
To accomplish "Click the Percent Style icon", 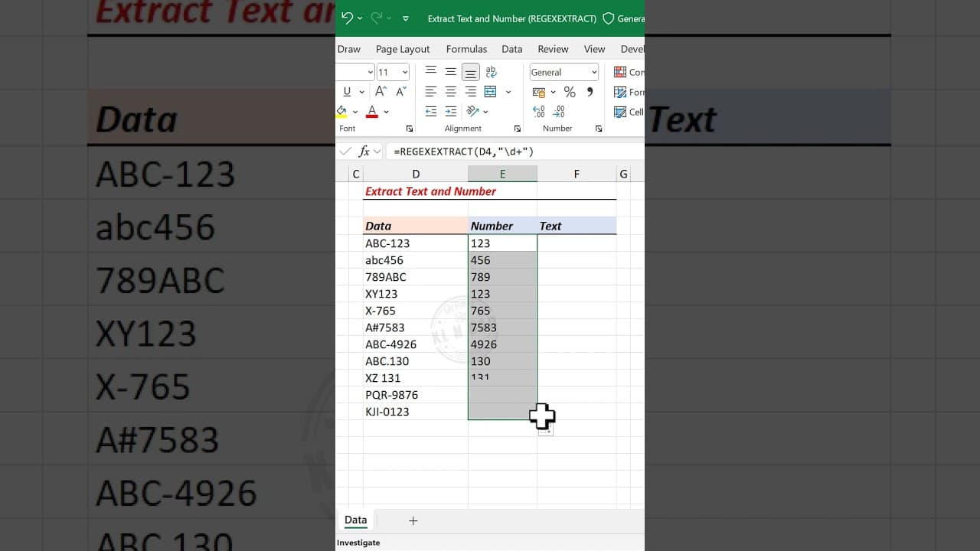I will pyautogui.click(x=570, y=92).
